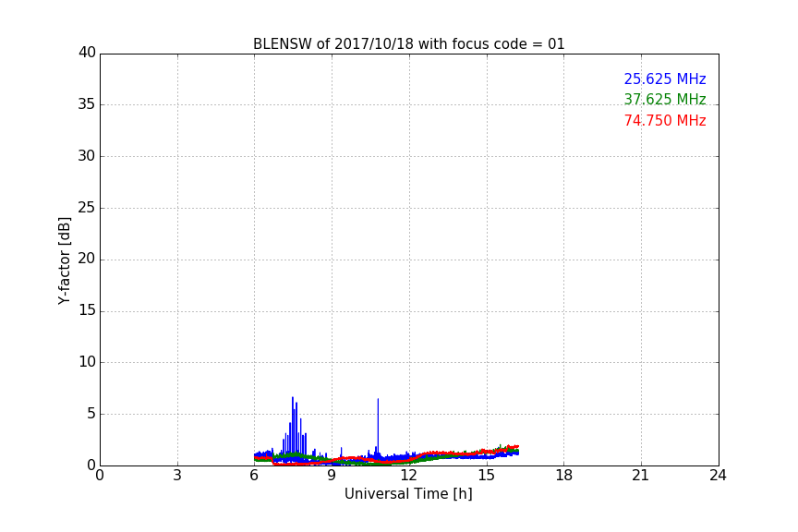
Task: Click the x-axis tick label '6'
Action: click(x=254, y=476)
